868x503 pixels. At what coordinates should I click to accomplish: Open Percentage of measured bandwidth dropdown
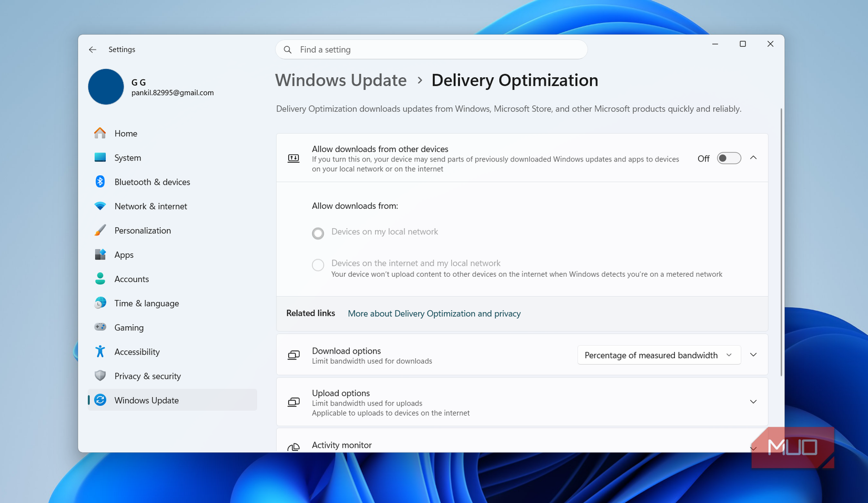pyautogui.click(x=659, y=355)
